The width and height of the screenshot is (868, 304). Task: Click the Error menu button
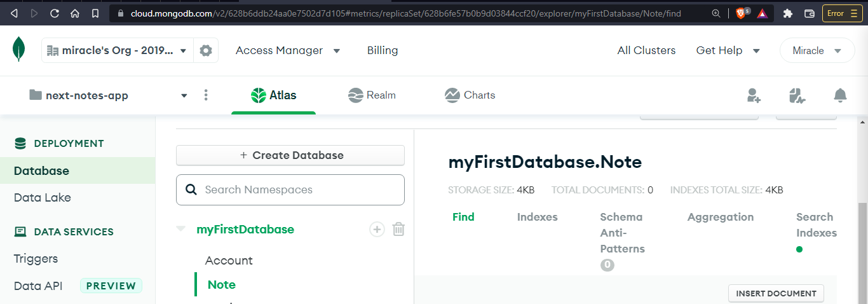(x=843, y=13)
